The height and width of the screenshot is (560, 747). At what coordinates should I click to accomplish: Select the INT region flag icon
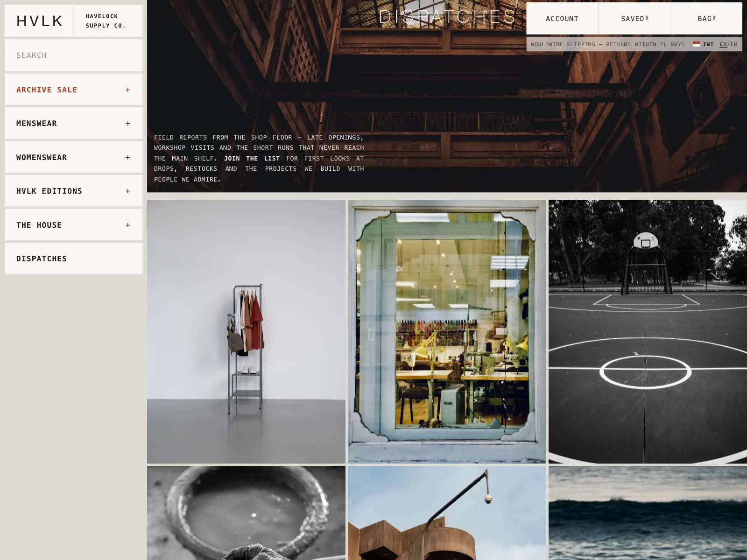click(x=696, y=44)
